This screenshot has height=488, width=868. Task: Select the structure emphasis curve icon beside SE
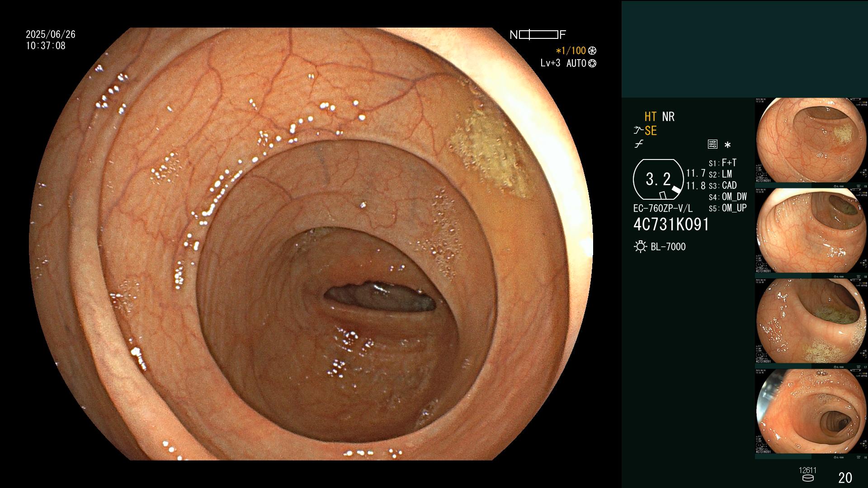[638, 131]
